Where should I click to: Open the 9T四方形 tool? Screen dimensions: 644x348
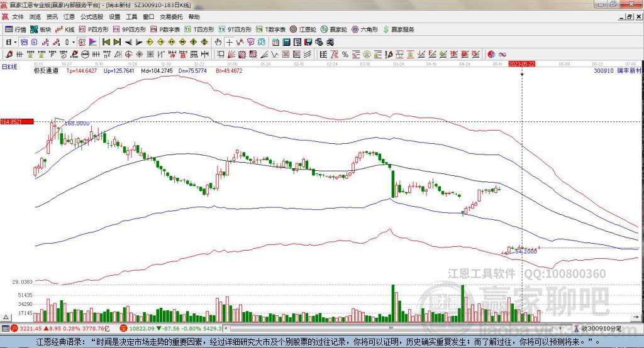[x=235, y=30]
